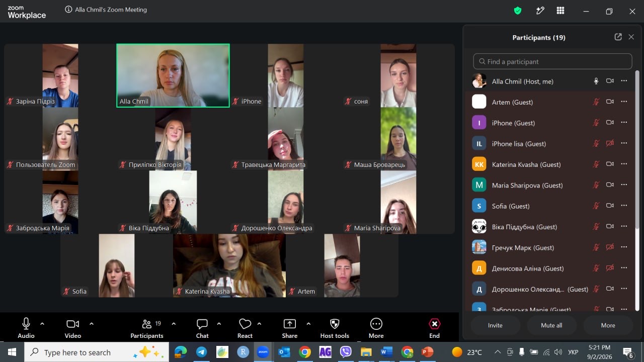Expand the arrow next to Video
Image resolution: width=644 pixels, height=362 pixels.
(x=92, y=324)
